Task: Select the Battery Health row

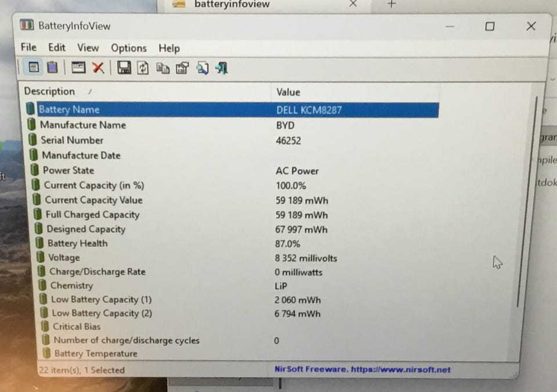Action: pos(237,244)
